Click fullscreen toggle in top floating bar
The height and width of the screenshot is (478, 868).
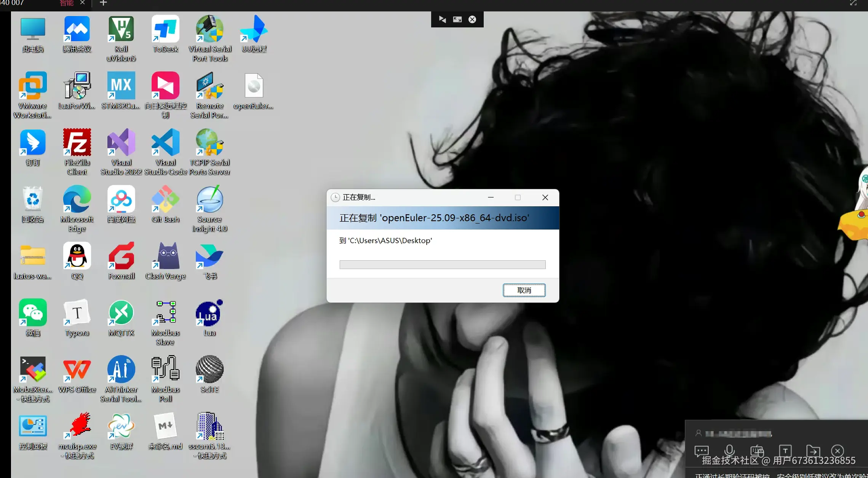point(457,19)
